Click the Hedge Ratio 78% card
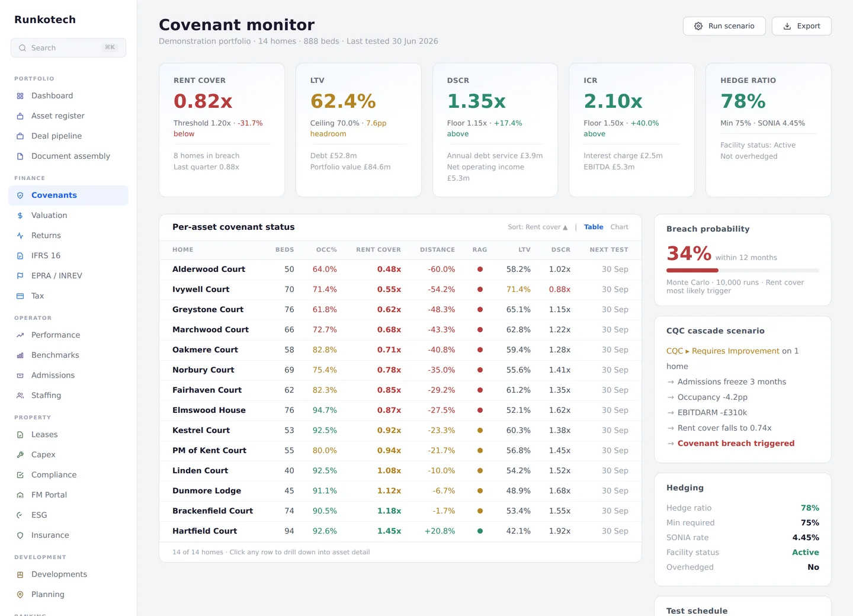This screenshot has height=616, width=853. 768,130
